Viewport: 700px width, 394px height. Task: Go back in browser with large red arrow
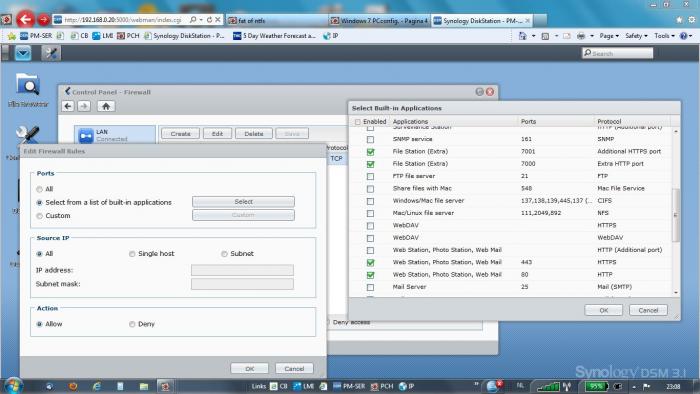point(25,19)
